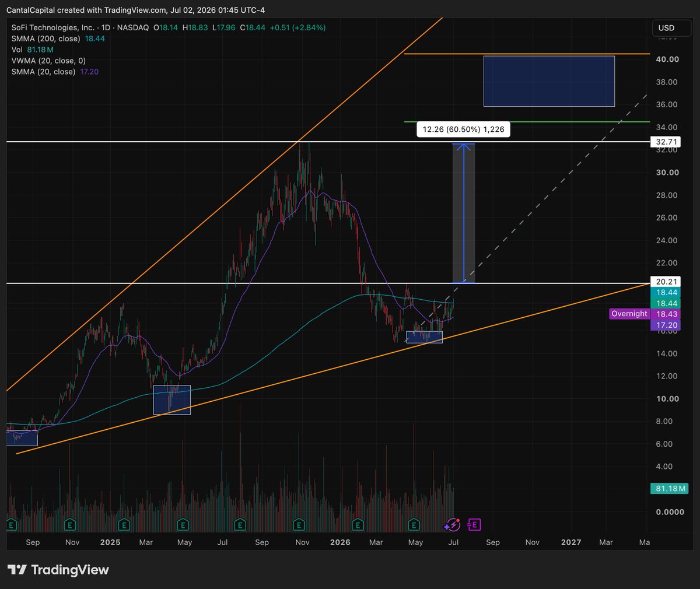Click the +0.51 (+2.84%) change value
Screen dimensions: 700x589
[x=299, y=27]
